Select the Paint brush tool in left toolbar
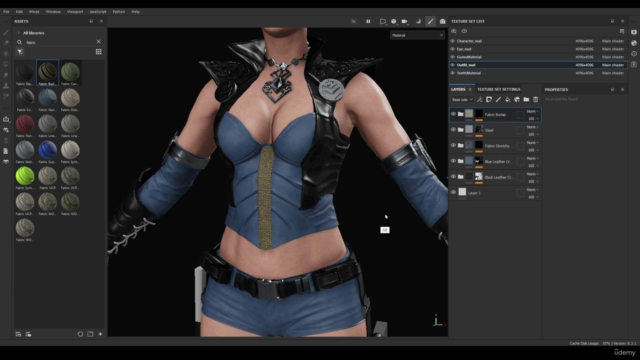This screenshot has height=360, width=640. 6,32
